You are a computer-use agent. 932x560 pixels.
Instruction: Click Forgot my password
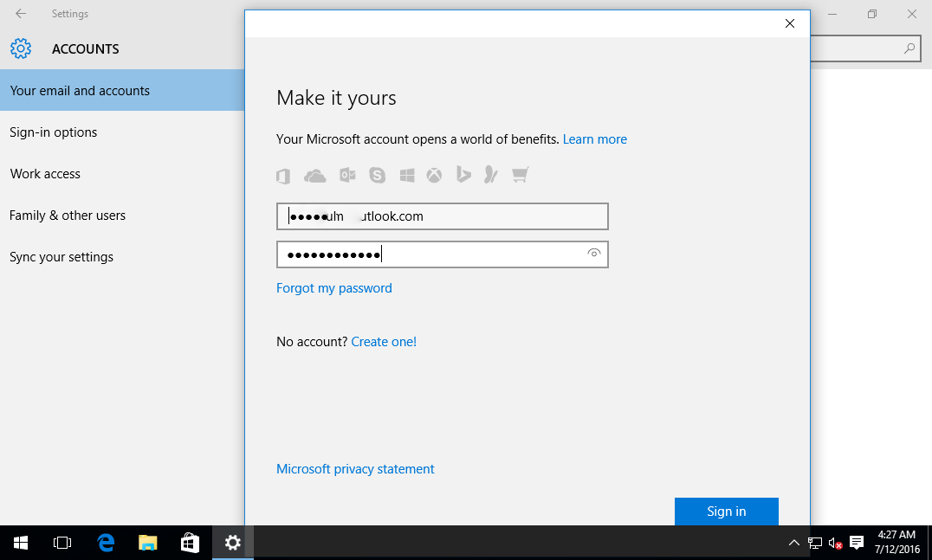[x=334, y=288]
